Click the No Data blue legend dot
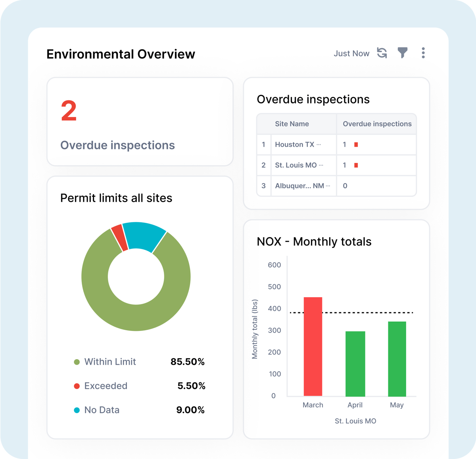The height and width of the screenshot is (459, 476). 77,410
